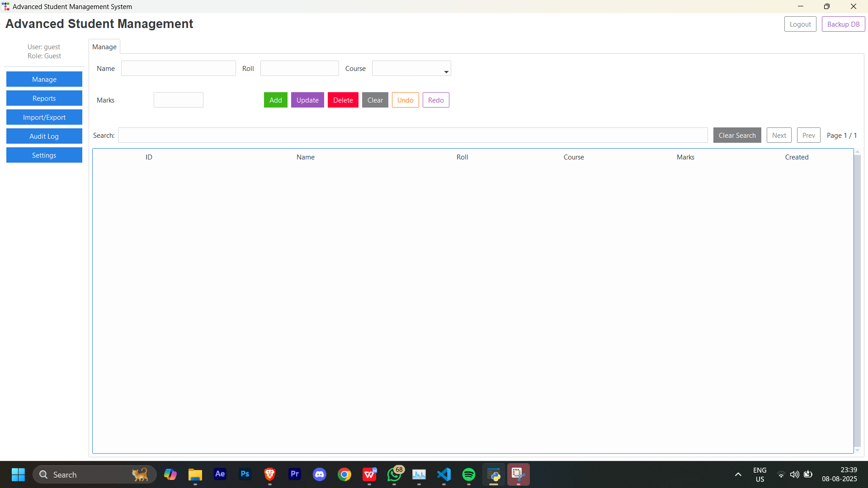Click the Clear Search button
The width and height of the screenshot is (868, 488).
(737, 135)
